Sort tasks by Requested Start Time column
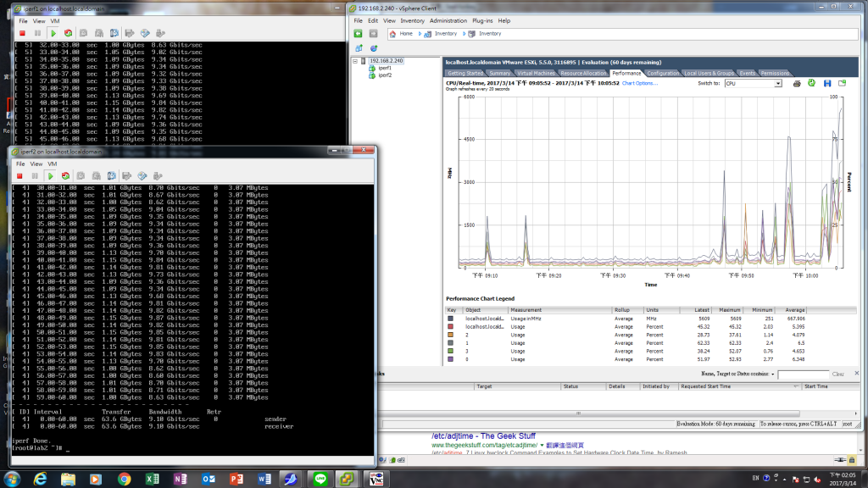Image resolution: width=868 pixels, height=488 pixels. coord(739,386)
